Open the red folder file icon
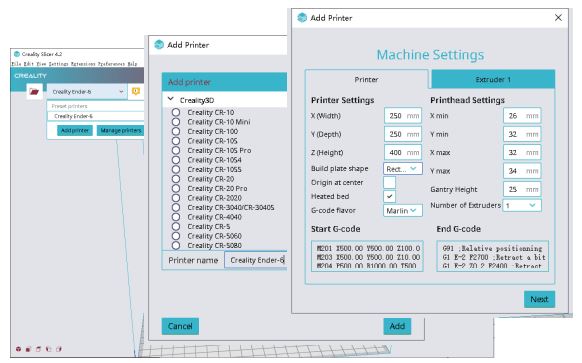Viewport: 582px width, 363px height. 34,91
